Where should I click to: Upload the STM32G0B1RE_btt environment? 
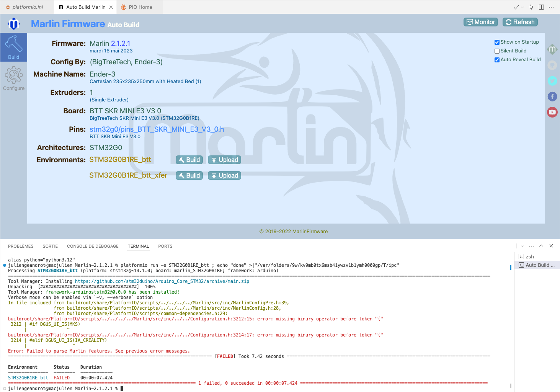224,160
